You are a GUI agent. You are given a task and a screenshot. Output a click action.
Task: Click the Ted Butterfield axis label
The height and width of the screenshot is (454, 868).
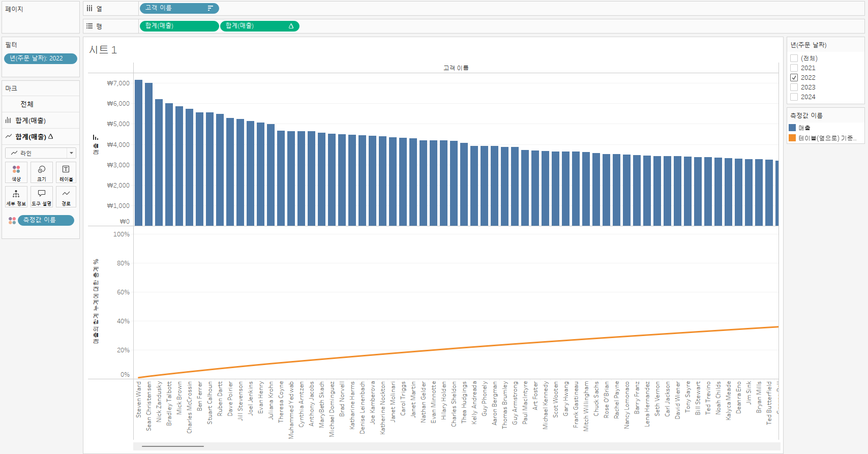[x=769, y=403]
